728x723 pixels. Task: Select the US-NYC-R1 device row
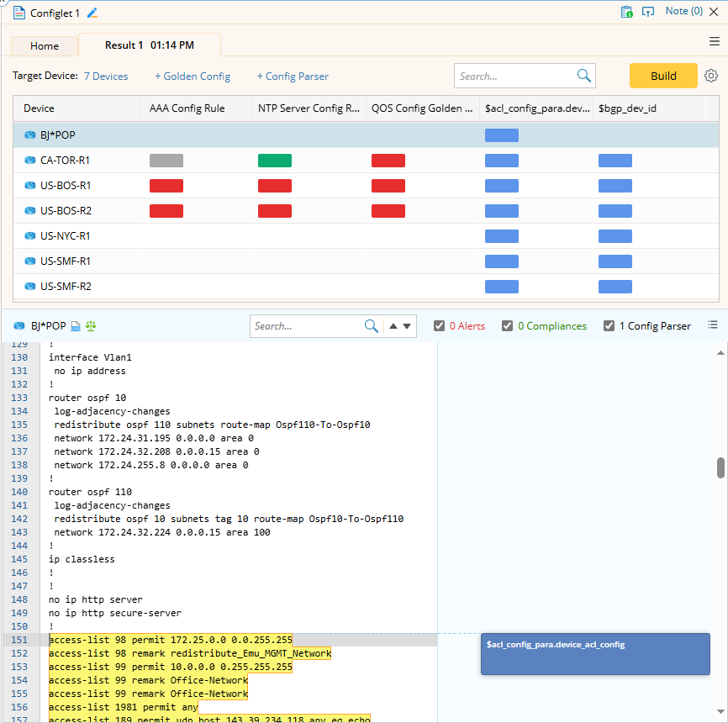(x=66, y=236)
